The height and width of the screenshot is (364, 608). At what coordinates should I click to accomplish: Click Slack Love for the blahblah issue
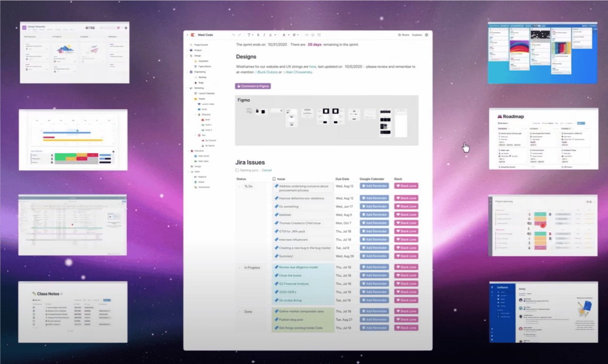[406, 215]
